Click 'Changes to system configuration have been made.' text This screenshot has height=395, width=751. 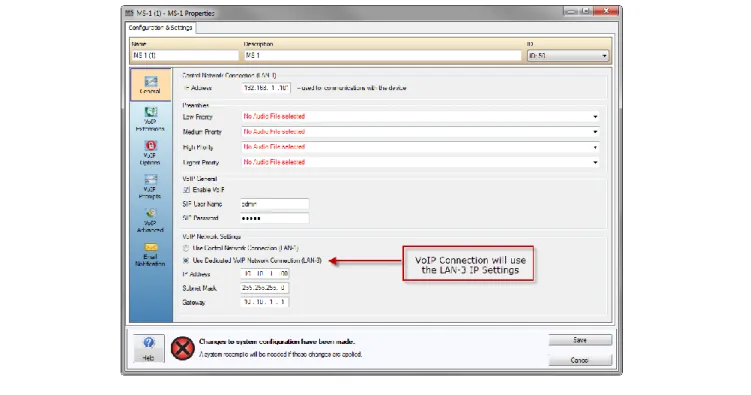click(x=277, y=341)
